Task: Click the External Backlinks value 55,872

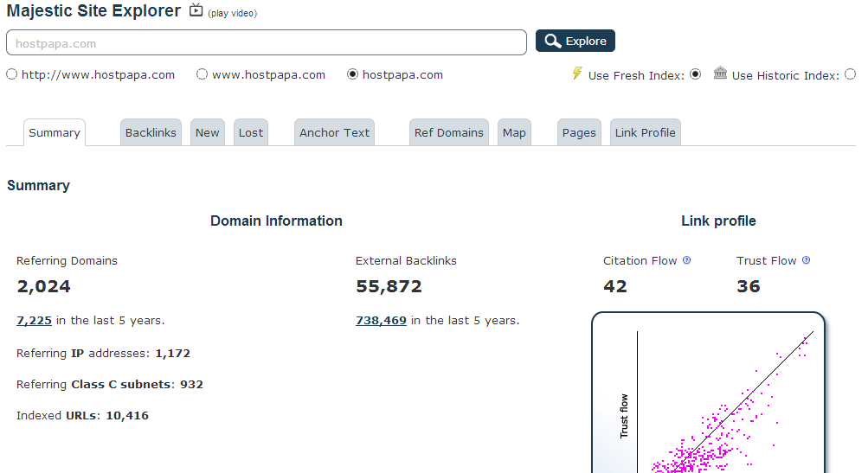Action: pyautogui.click(x=389, y=286)
